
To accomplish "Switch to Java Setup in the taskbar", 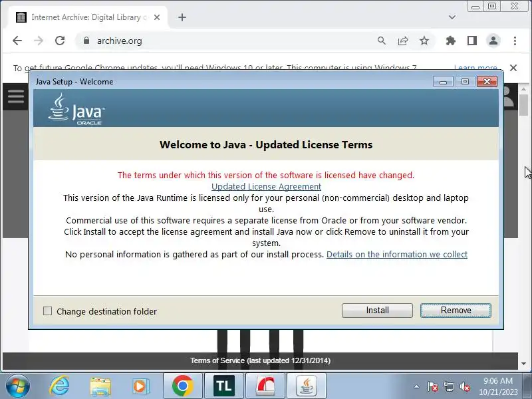I will 307,386.
